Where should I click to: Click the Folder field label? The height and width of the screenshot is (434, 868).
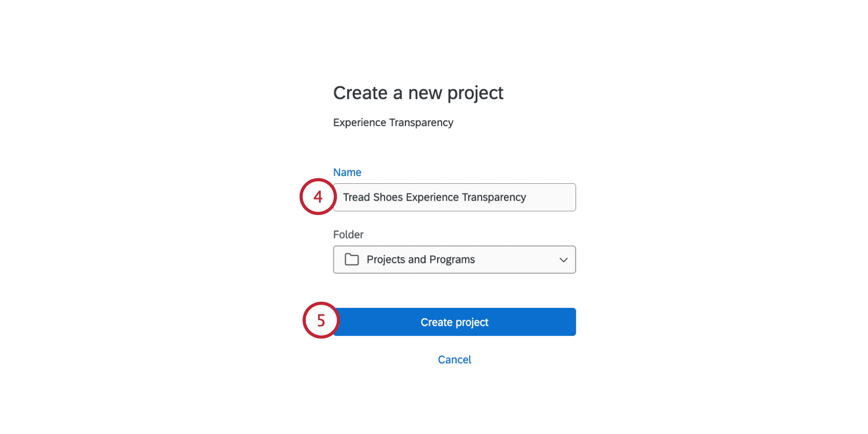point(348,234)
